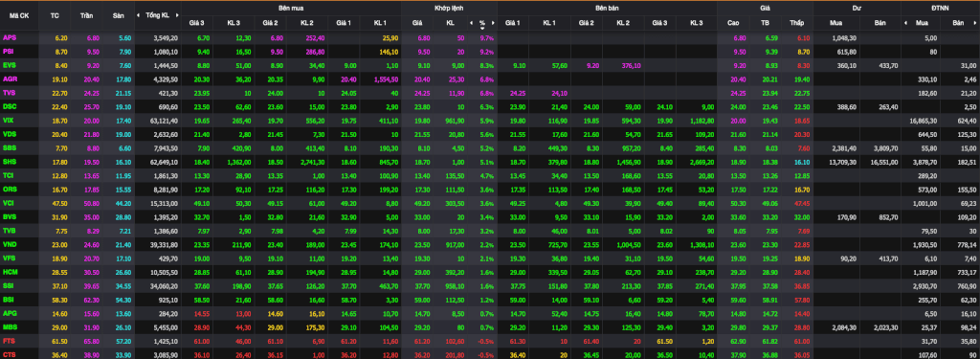Click VIX total volume 63,121,40
The image size is (980, 359).
pyautogui.click(x=165, y=121)
